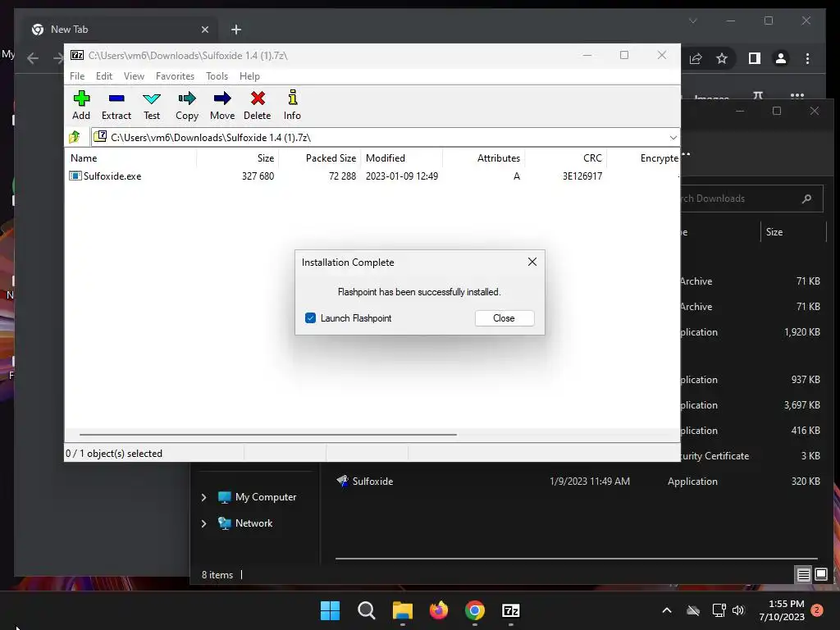Click the 7-Zip horizontal scrollbar
The height and width of the screenshot is (630, 840).
coord(268,435)
